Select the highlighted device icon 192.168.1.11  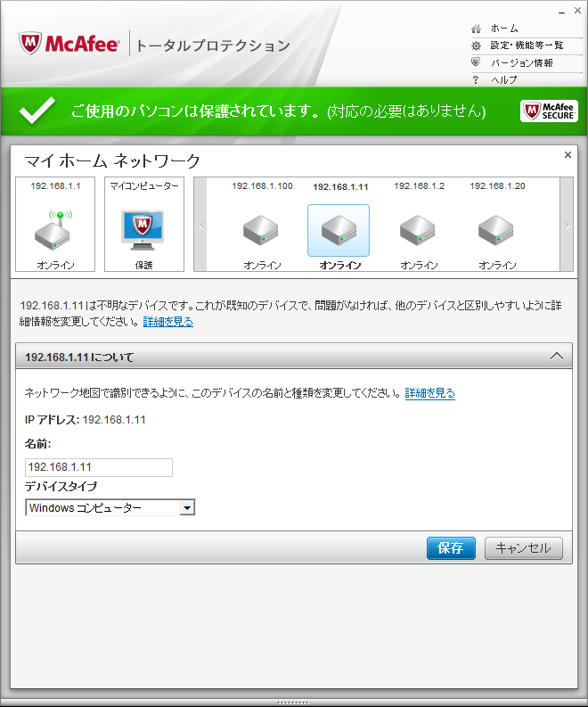339,230
